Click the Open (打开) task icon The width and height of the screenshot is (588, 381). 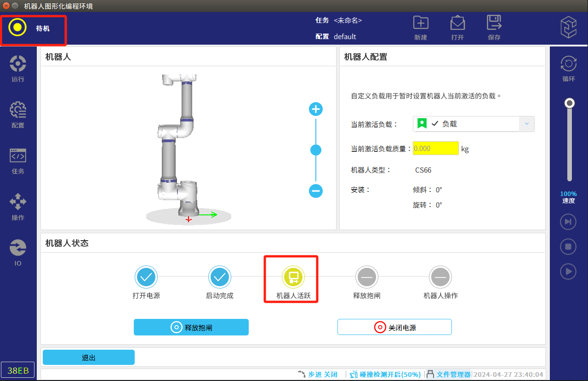point(457,23)
